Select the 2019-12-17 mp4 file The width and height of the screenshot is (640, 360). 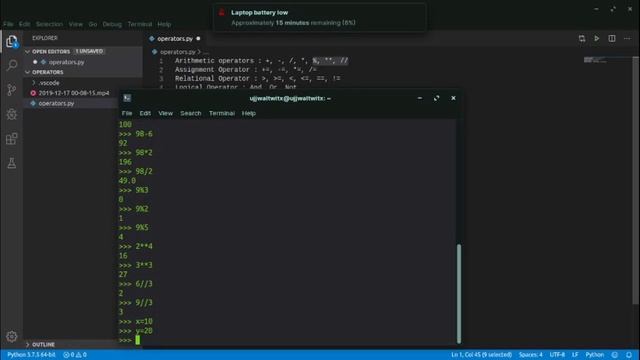74,93
